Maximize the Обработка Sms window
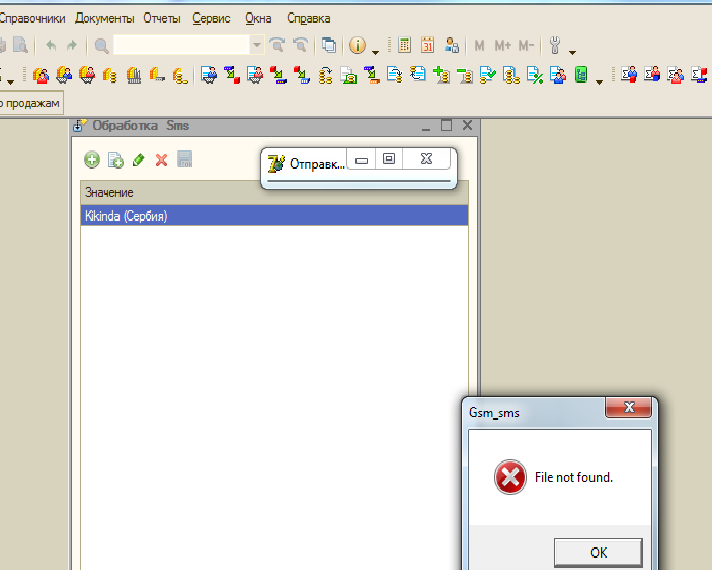712x570 pixels. 446,125
